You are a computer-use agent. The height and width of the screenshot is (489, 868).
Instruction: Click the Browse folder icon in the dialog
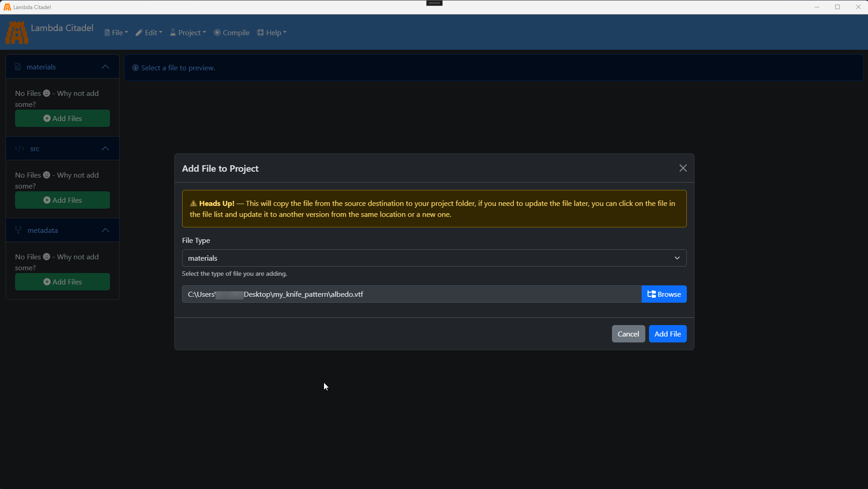click(651, 294)
